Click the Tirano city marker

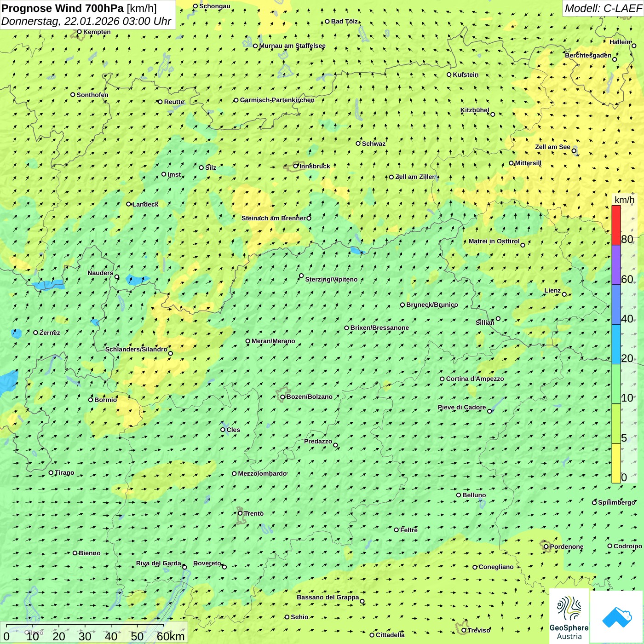point(51,472)
